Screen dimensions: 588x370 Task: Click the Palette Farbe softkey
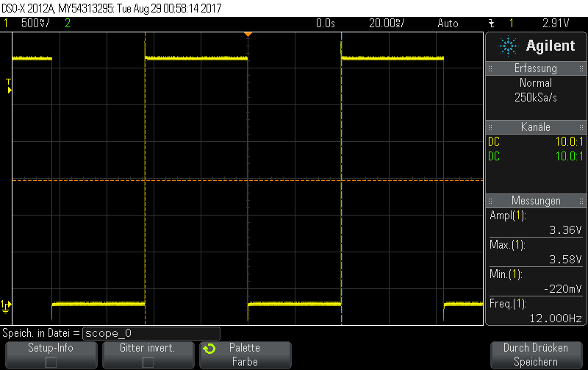pos(245,355)
